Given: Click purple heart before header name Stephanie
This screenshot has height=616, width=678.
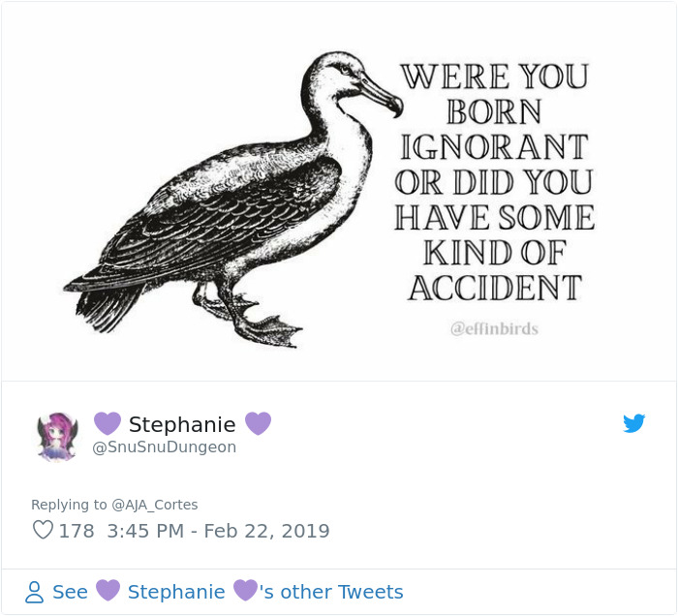Looking at the screenshot, I should tap(107, 424).
